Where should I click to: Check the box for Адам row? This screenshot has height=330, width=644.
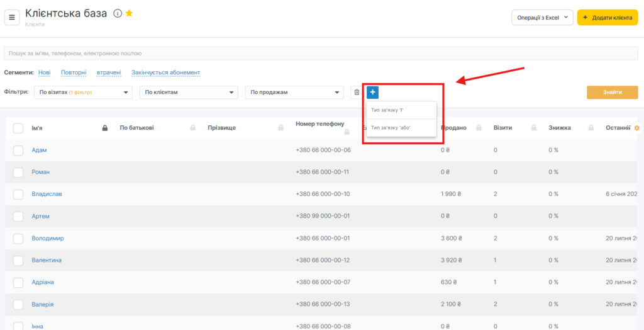(18, 151)
